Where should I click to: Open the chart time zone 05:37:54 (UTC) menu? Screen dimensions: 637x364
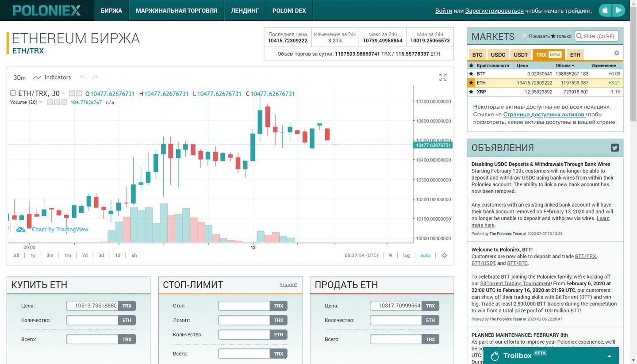[x=361, y=255]
